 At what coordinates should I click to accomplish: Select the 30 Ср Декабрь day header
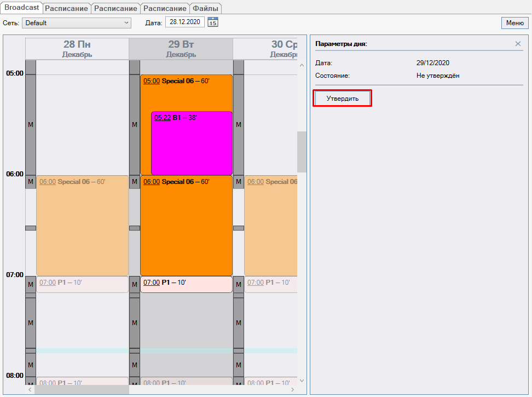(x=265, y=49)
